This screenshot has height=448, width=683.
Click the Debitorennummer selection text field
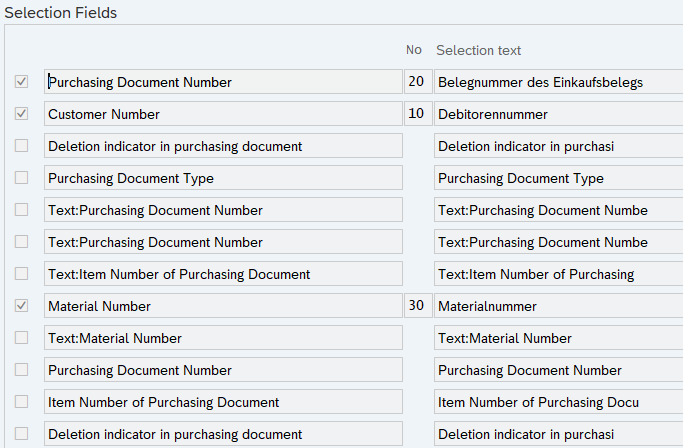[x=558, y=114]
